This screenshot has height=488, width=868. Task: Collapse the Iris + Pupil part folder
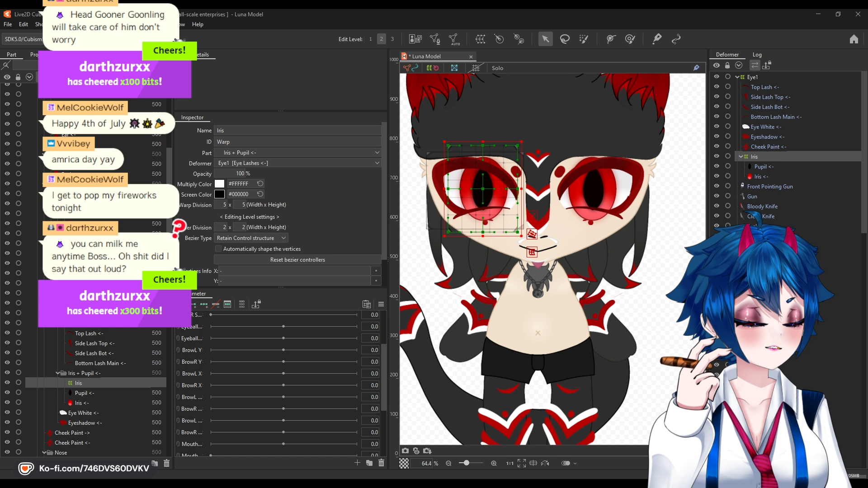[58, 373]
